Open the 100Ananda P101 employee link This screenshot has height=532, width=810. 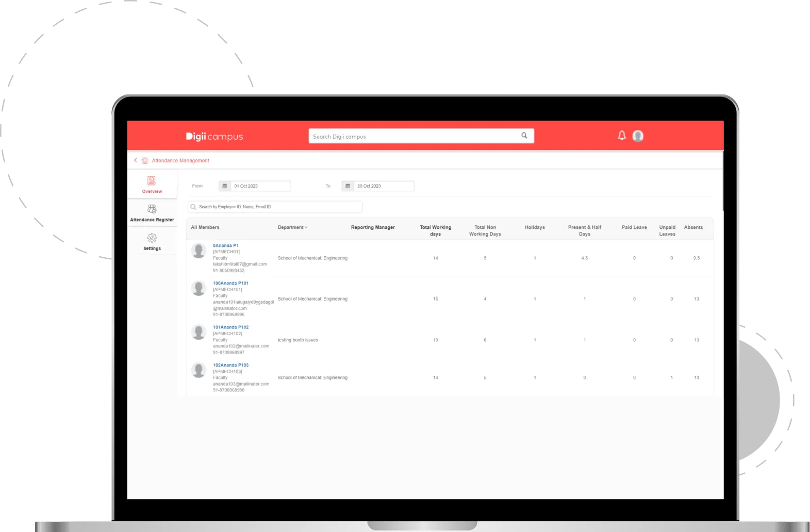[x=230, y=283]
